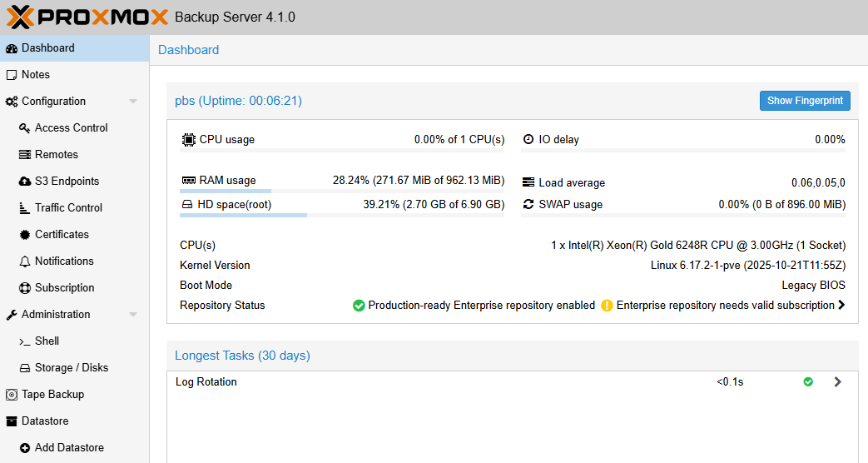
Task: Select the Log Rotation task row
Action: pos(512,381)
